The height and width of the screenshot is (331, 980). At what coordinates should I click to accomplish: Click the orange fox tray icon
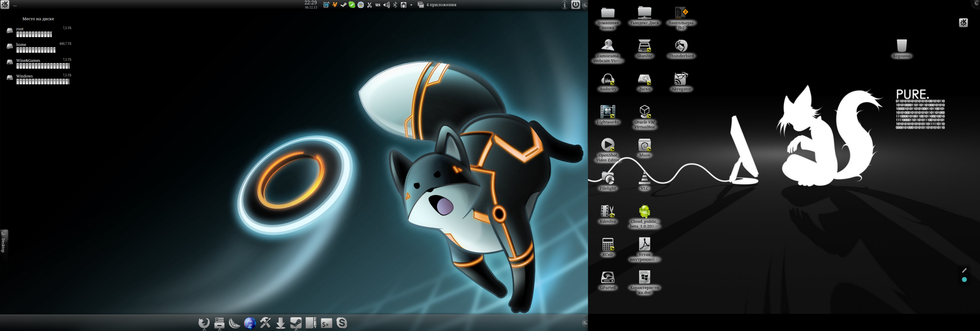click(335, 5)
